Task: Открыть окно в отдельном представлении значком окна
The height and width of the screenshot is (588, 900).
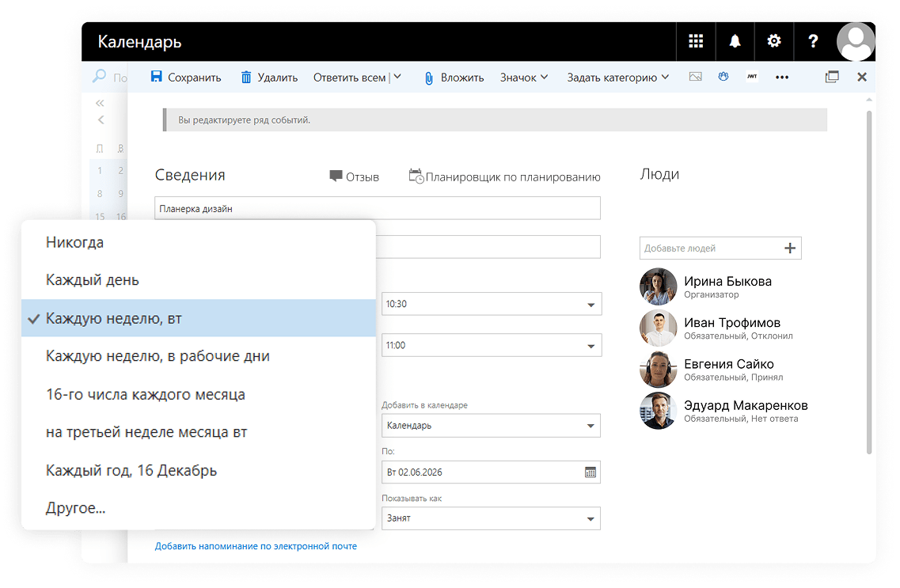Action: pos(832,77)
